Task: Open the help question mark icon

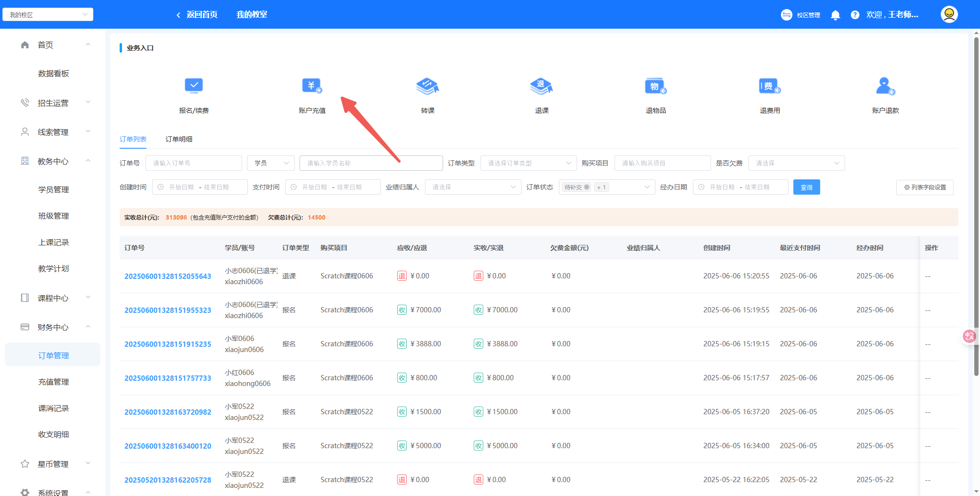Action: [855, 15]
